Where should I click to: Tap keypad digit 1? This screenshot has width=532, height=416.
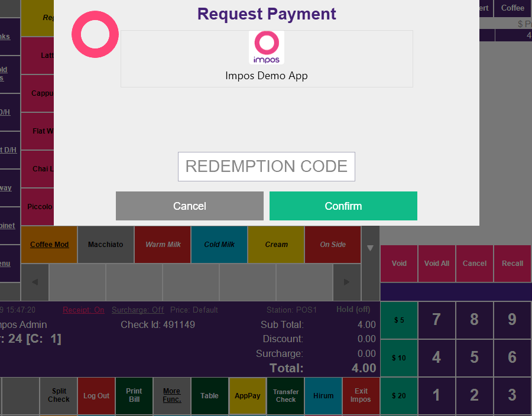click(x=437, y=396)
